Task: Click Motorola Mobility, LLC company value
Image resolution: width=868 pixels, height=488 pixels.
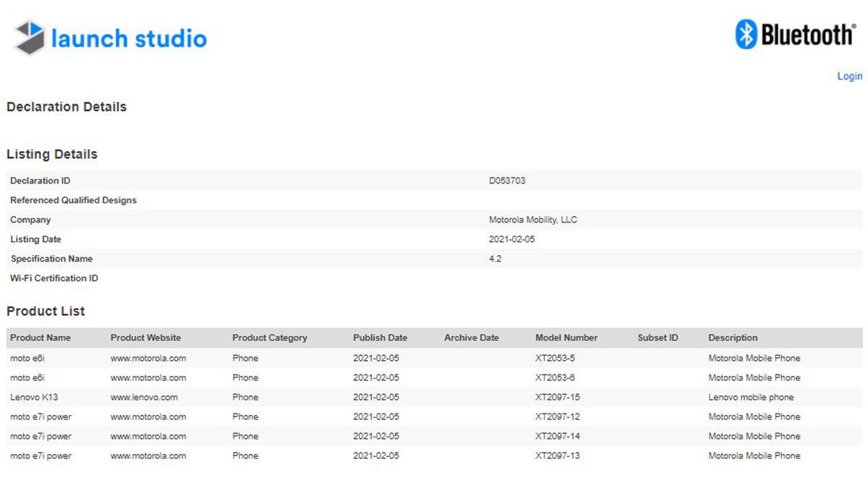Action: pyautogui.click(x=533, y=220)
